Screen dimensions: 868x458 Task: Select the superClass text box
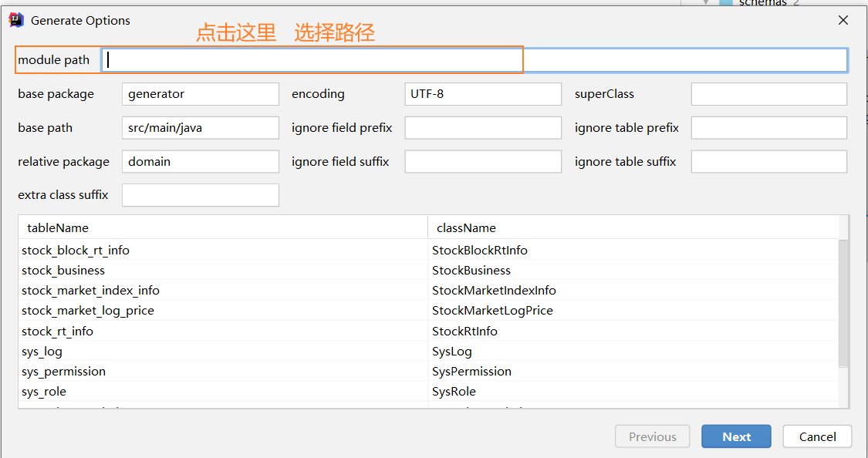coord(769,94)
